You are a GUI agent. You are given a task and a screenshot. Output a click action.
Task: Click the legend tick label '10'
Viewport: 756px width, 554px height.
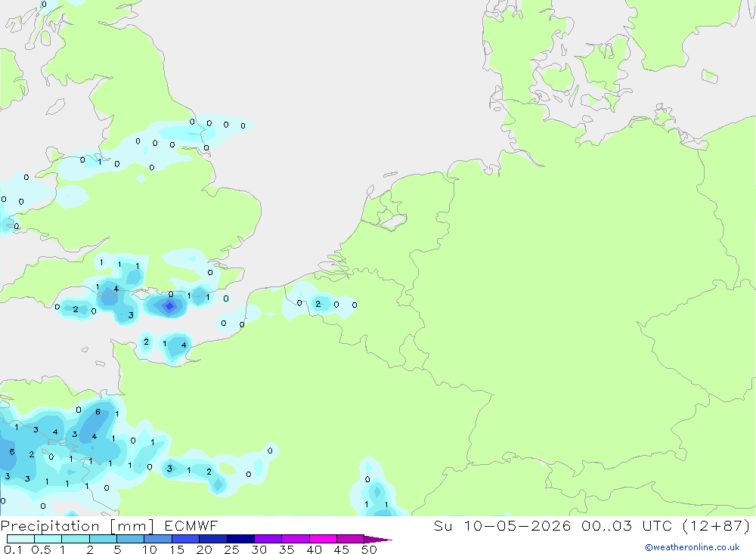pyautogui.click(x=150, y=549)
